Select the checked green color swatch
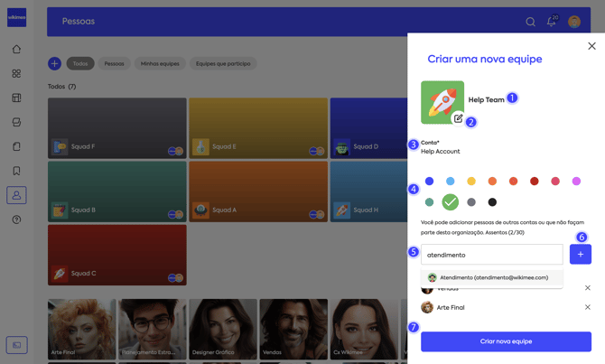Image resolution: width=605 pixels, height=364 pixels. (x=450, y=202)
